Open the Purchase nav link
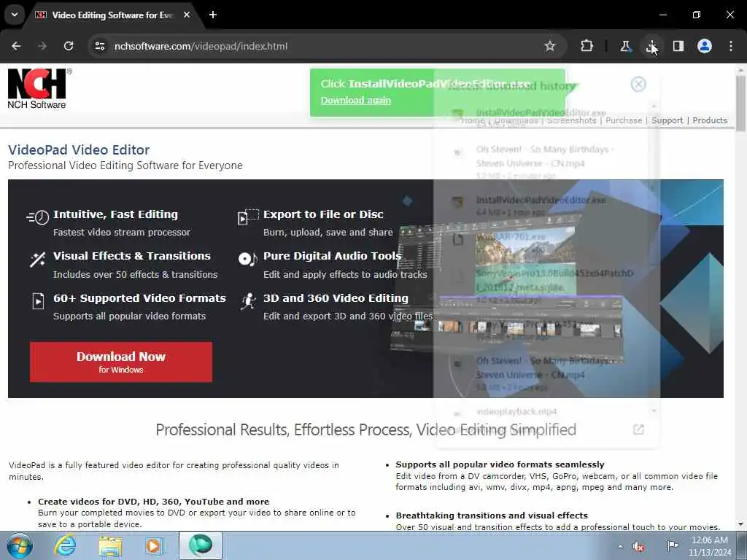This screenshot has width=747, height=560. [x=624, y=120]
